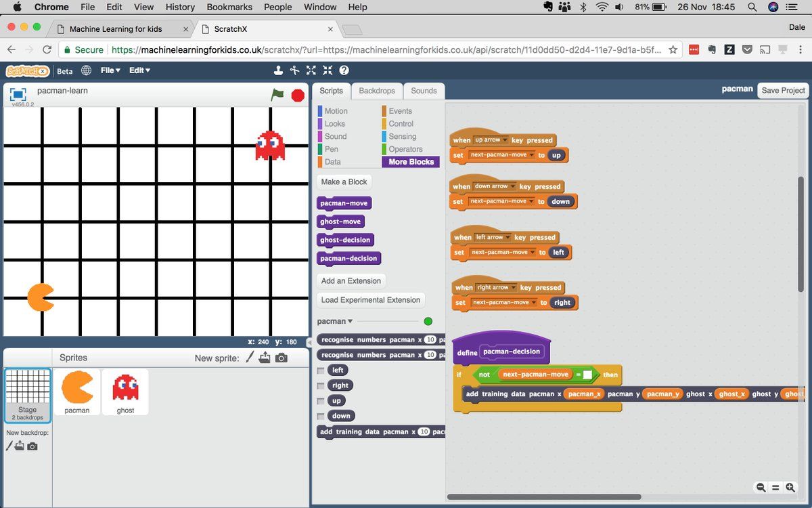Go back using Chrome's back arrow
This screenshot has width=812, height=508.
pyautogui.click(x=12, y=49)
